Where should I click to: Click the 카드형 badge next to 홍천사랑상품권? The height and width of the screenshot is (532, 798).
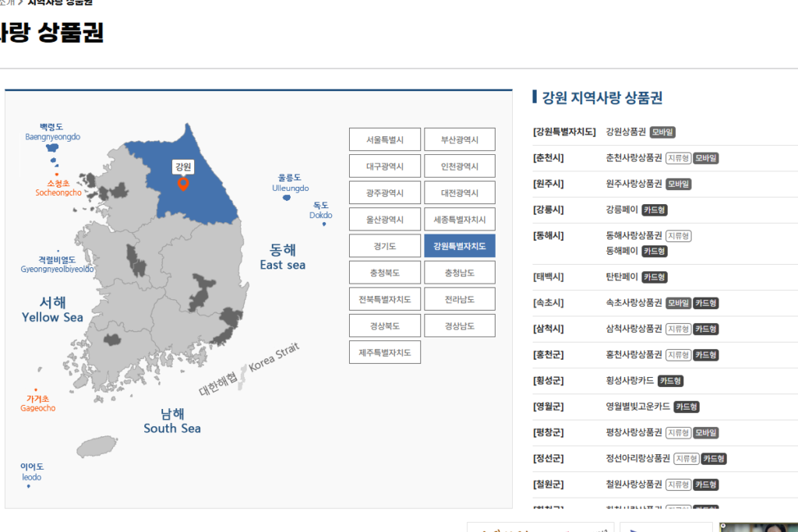[x=704, y=354]
